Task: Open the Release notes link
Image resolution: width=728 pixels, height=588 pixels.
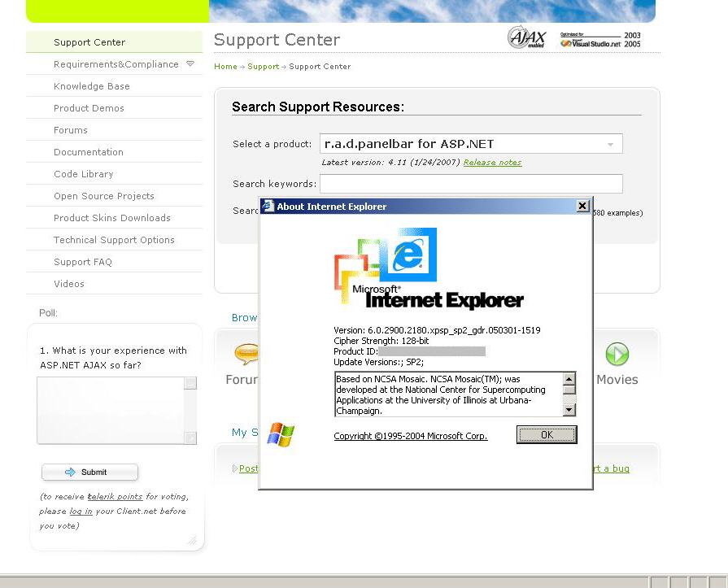Action: pos(493,163)
